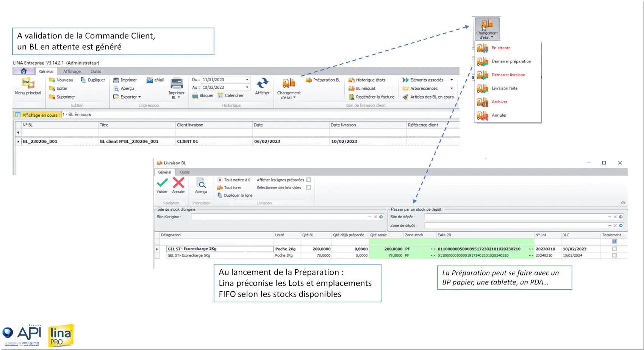
Task: Toggle Afficher les lignes préparées checkbox
Action: click(x=309, y=180)
